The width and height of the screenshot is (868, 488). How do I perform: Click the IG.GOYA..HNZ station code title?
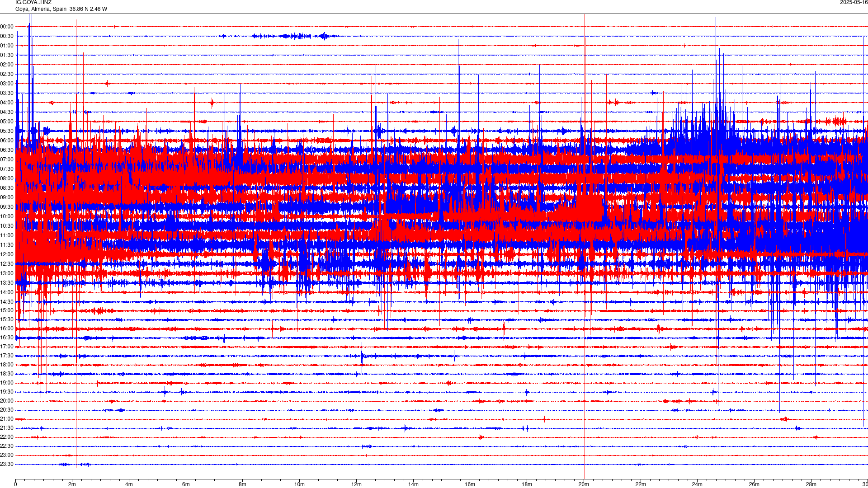pyautogui.click(x=33, y=3)
